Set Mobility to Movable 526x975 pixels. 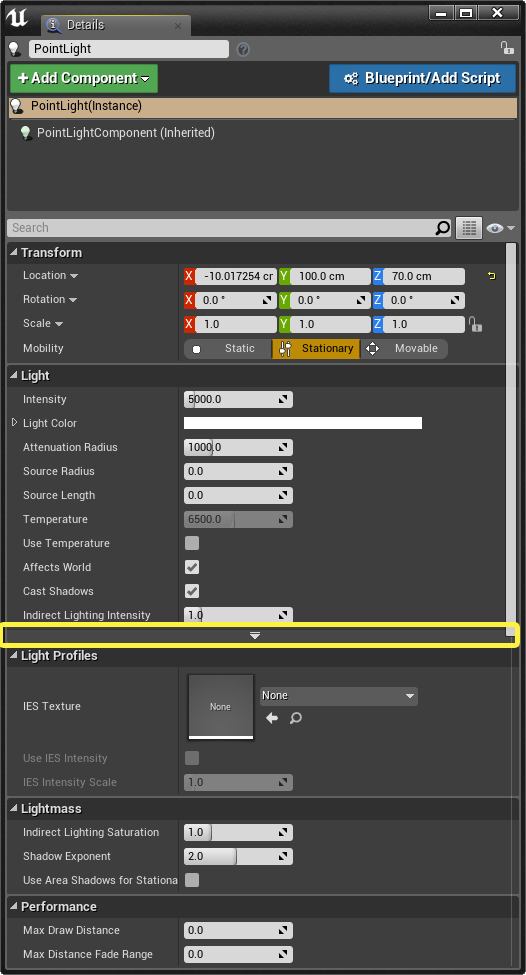(x=404, y=348)
